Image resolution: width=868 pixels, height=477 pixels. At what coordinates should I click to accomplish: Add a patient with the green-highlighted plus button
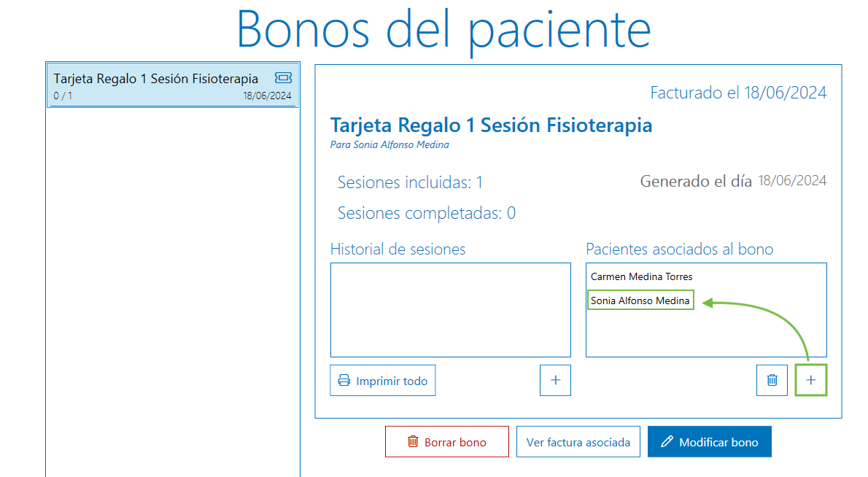coord(810,381)
